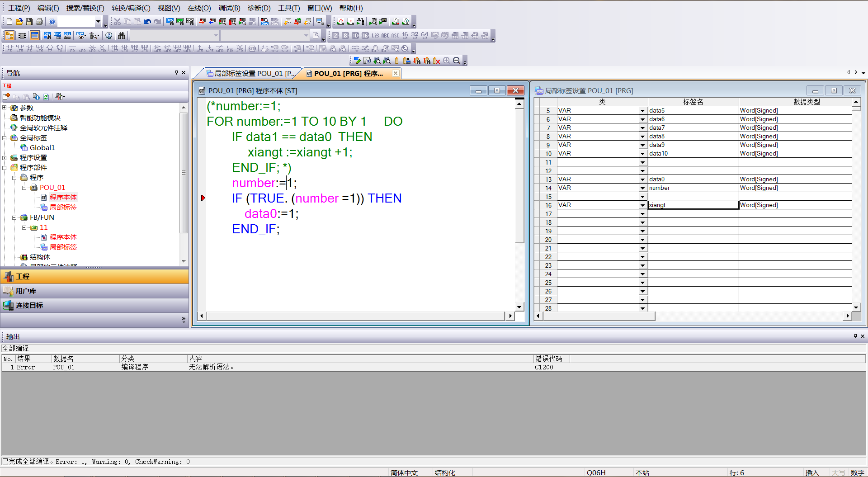Click the code editor vertical scrollbar
868x477 pixels.
pos(519,203)
